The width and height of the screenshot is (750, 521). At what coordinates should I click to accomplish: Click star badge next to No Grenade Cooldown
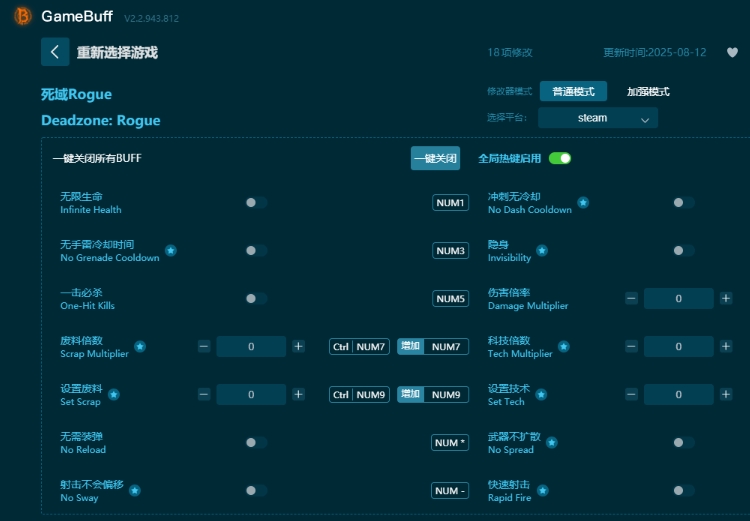[171, 250]
